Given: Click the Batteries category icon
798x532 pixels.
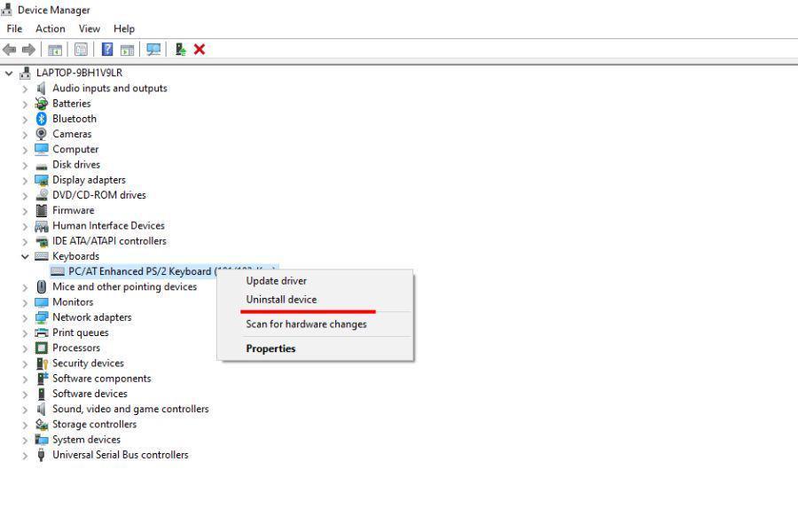Looking at the screenshot, I should tap(41, 104).
